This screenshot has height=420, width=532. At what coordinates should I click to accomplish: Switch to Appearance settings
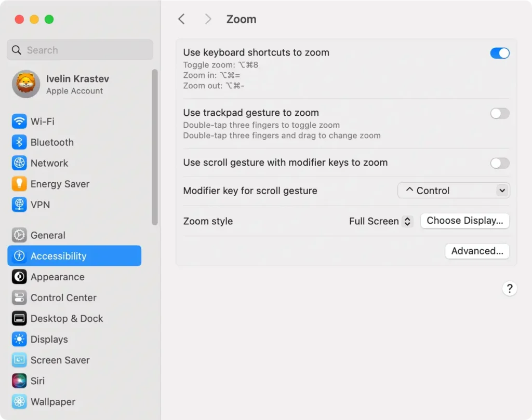pos(18,277)
